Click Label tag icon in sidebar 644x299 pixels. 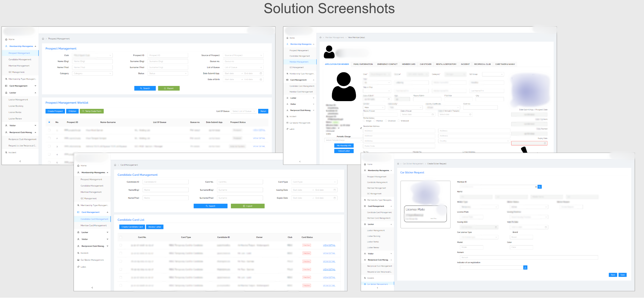click(x=78, y=267)
